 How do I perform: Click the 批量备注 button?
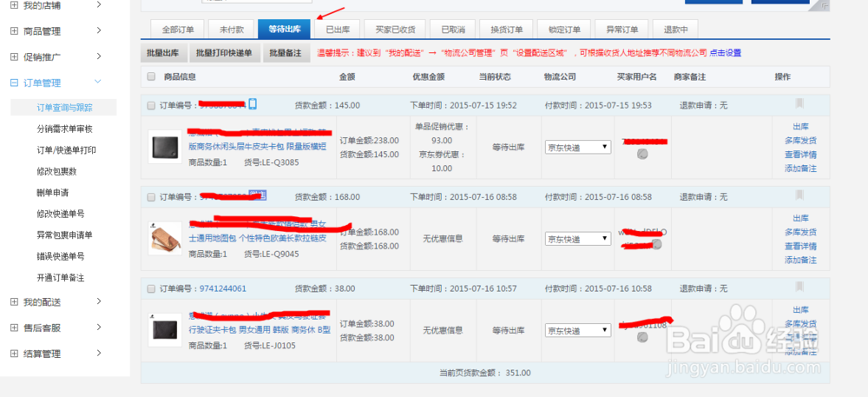286,53
